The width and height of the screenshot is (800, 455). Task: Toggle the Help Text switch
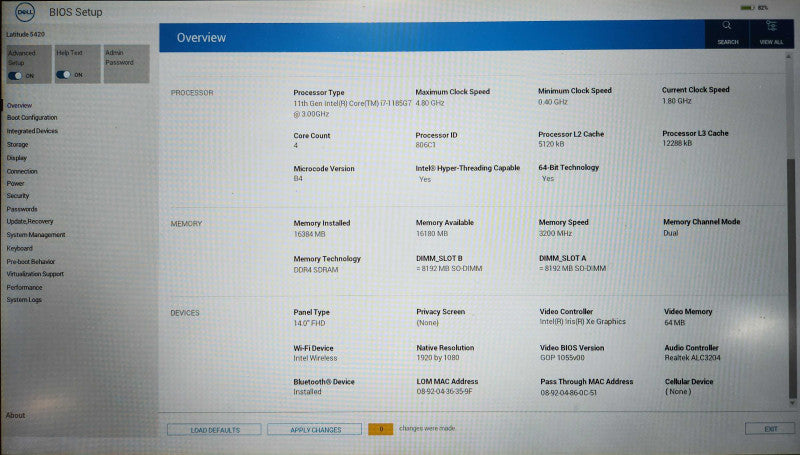pos(63,74)
